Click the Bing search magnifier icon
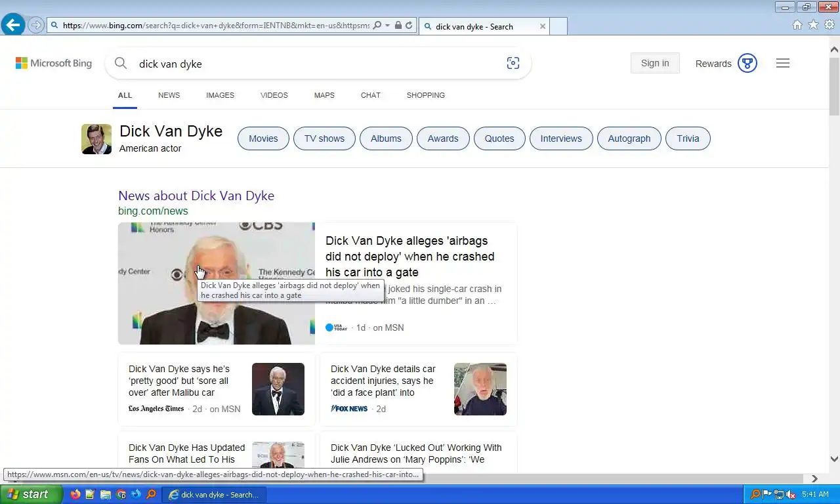The height and width of the screenshot is (504, 840). coord(121,63)
